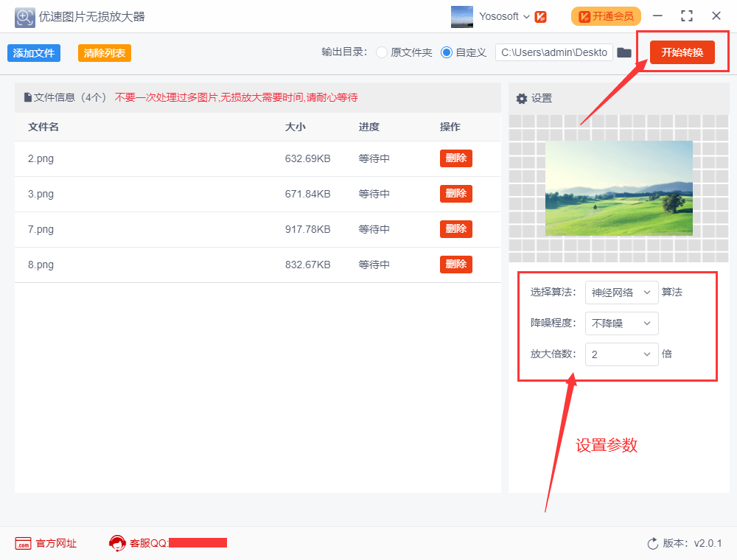Open the output folder browser icon
This screenshot has height=560, width=737.
(624, 52)
